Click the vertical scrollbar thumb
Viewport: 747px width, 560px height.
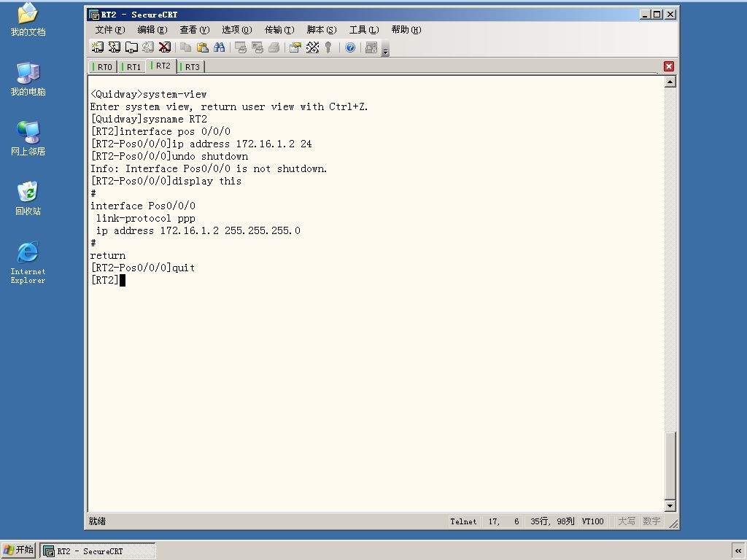(670, 466)
